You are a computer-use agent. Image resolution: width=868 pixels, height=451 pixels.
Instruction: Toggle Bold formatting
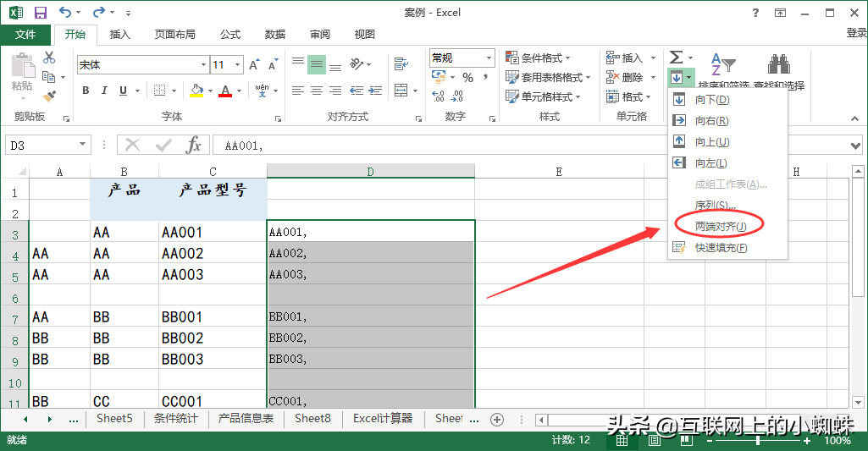pos(86,91)
